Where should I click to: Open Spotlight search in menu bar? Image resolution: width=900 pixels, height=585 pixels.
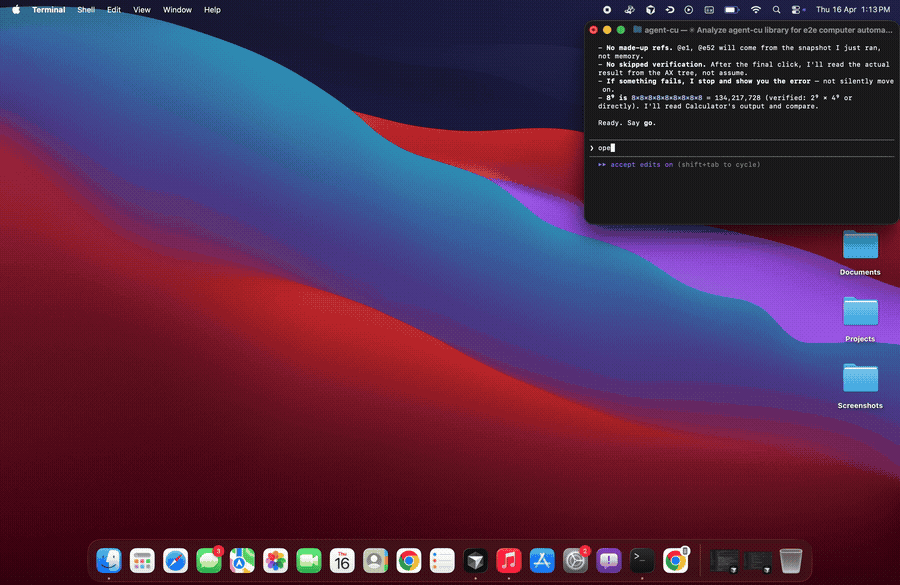[776, 10]
